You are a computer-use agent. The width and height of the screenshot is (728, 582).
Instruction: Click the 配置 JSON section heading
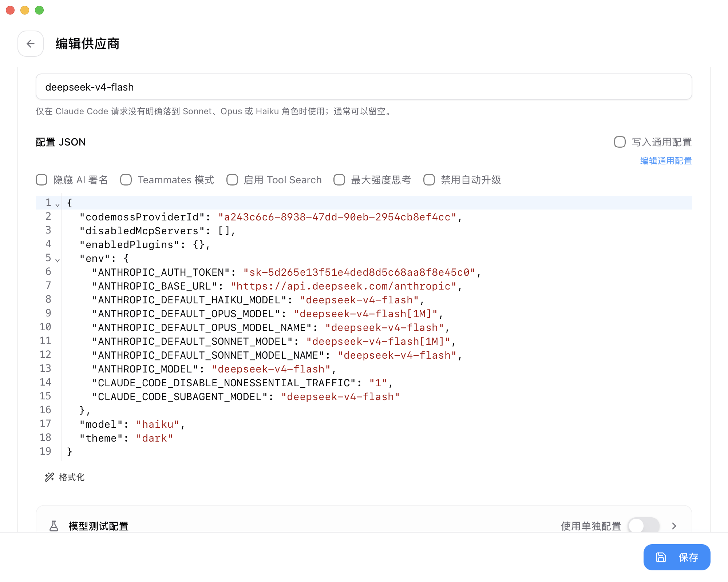[x=61, y=142]
